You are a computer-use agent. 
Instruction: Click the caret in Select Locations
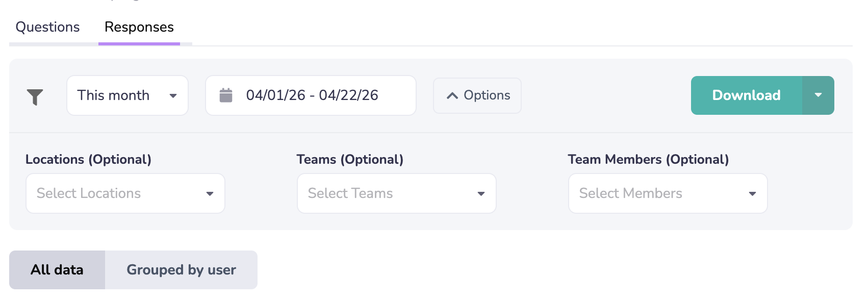coord(210,194)
